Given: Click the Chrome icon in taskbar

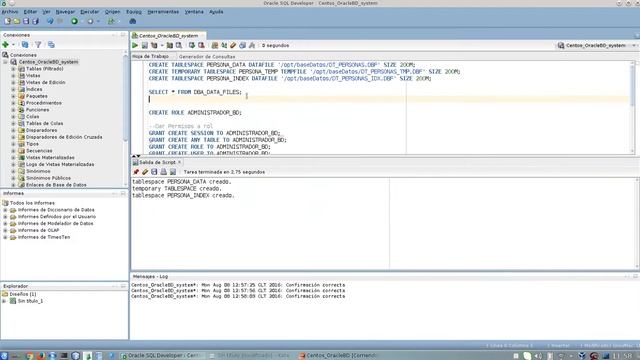Looking at the screenshot, I should click(x=29, y=356).
